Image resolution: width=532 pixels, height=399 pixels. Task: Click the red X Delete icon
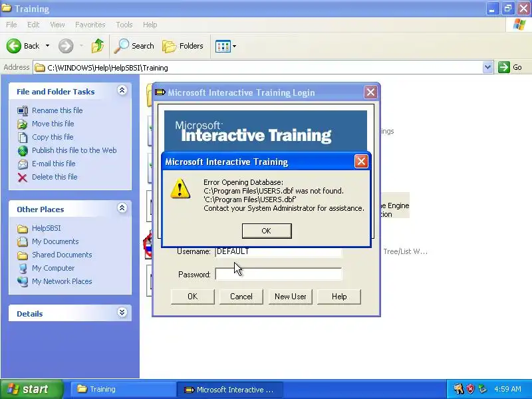pyautogui.click(x=23, y=178)
